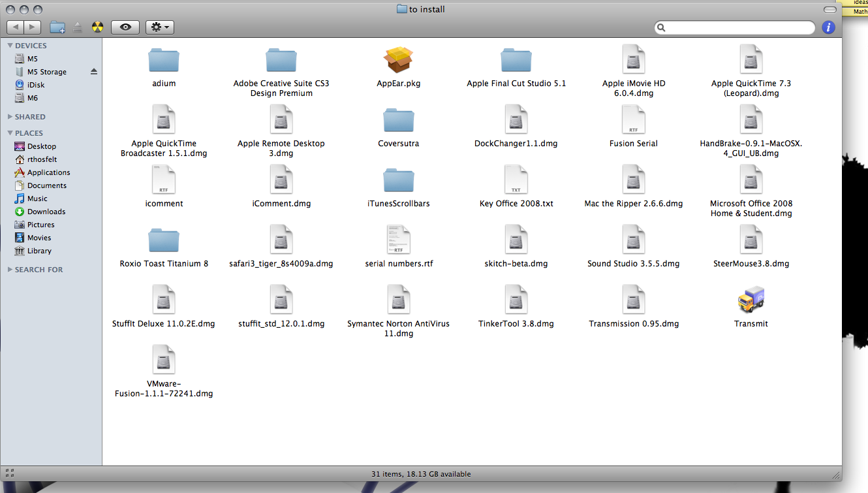This screenshot has width=868, height=493.
Task: Select the Transmit truck application icon
Action: point(751,300)
